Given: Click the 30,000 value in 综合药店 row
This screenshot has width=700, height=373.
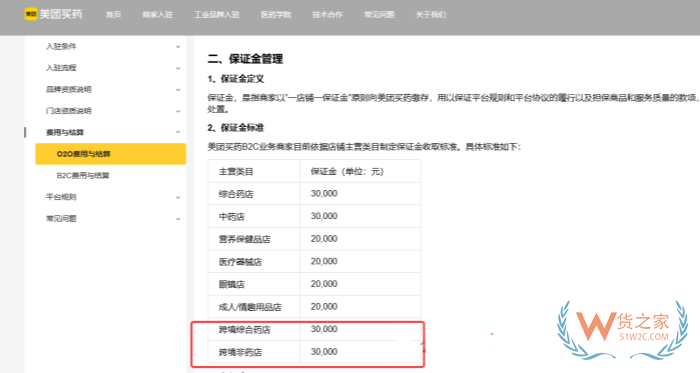Looking at the screenshot, I should (x=324, y=194).
